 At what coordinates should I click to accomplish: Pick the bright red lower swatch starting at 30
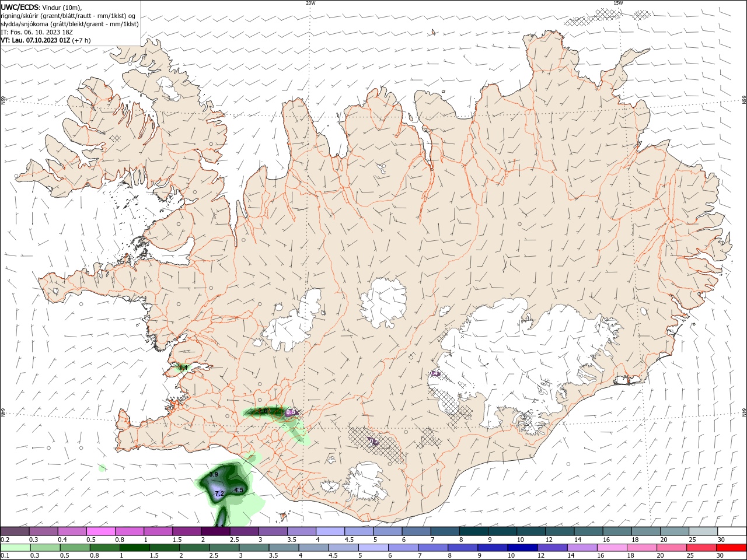click(x=731, y=548)
